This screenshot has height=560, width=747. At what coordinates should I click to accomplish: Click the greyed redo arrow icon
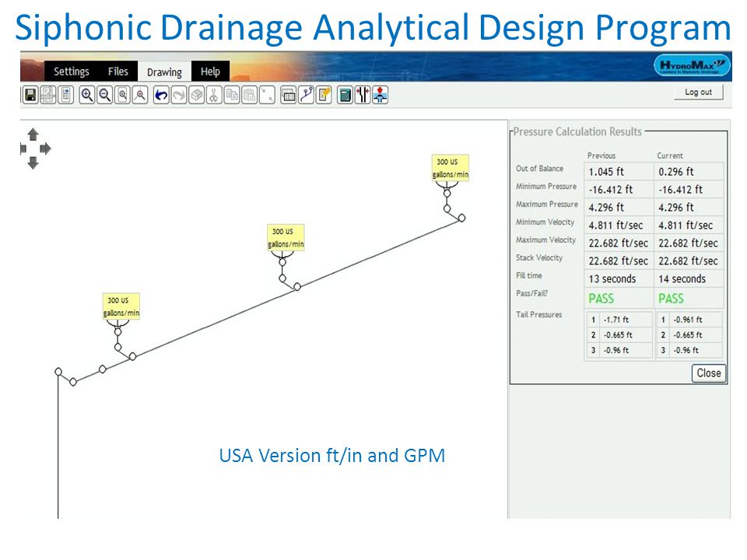tap(179, 95)
